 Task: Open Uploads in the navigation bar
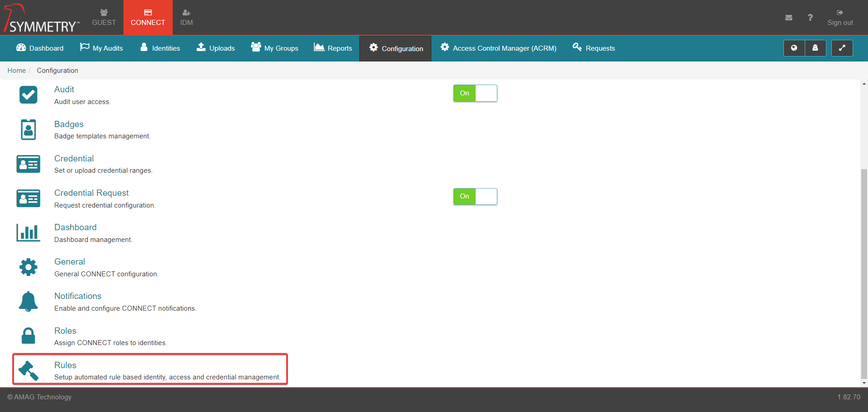pyautogui.click(x=215, y=48)
